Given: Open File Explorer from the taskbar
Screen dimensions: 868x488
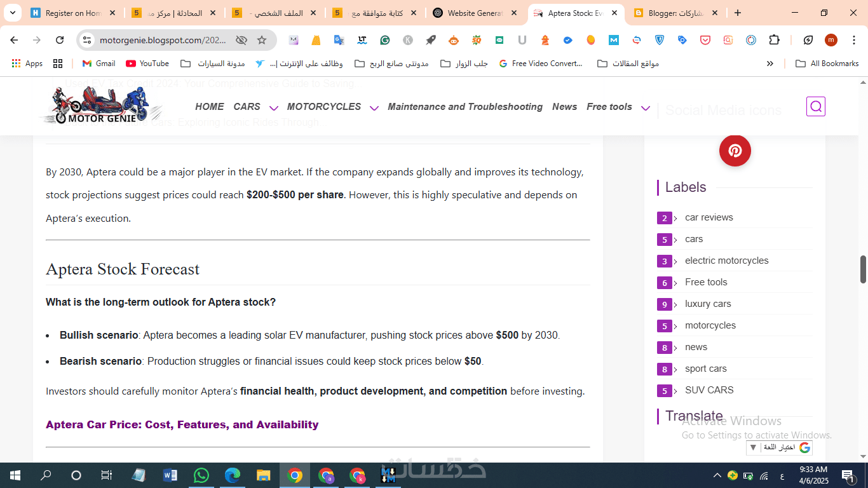Looking at the screenshot, I should point(264,475).
